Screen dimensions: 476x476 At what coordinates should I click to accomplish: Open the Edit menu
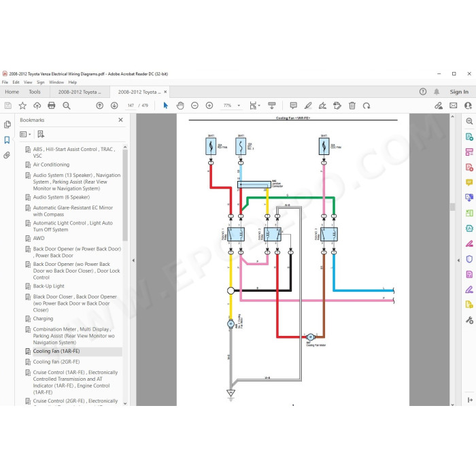[x=16, y=82]
